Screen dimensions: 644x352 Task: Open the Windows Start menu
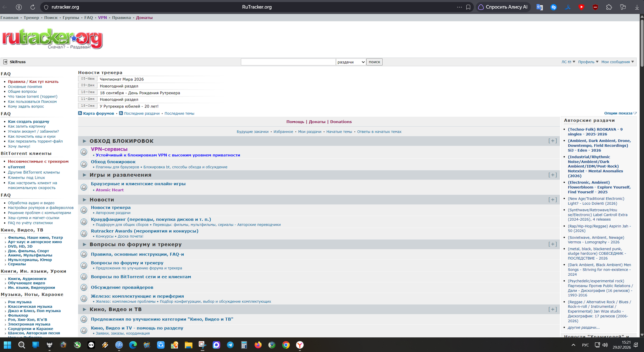click(x=8, y=345)
